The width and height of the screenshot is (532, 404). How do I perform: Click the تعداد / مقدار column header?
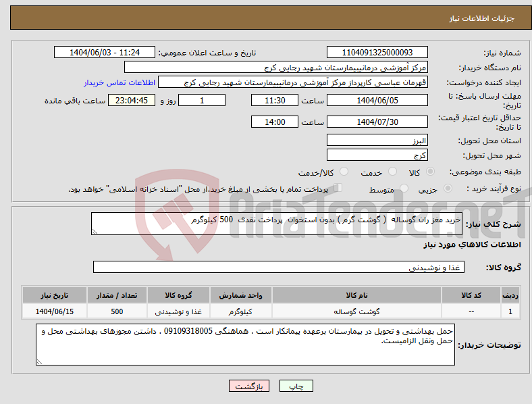coord(117,295)
